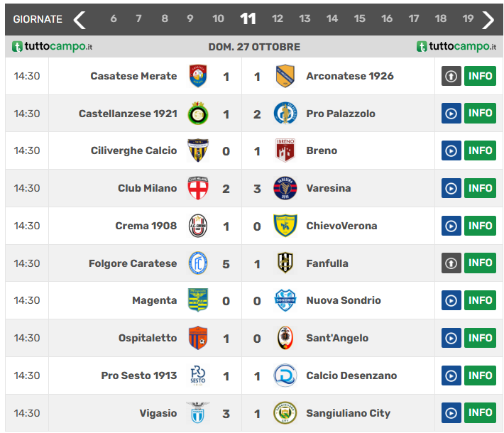Go to previous matchdays arrow

point(80,19)
